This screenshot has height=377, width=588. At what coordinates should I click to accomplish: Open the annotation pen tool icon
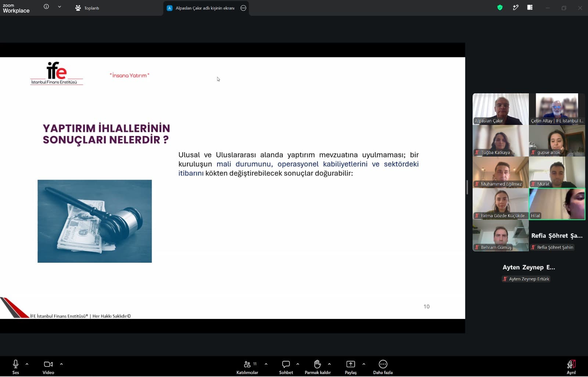516,7
